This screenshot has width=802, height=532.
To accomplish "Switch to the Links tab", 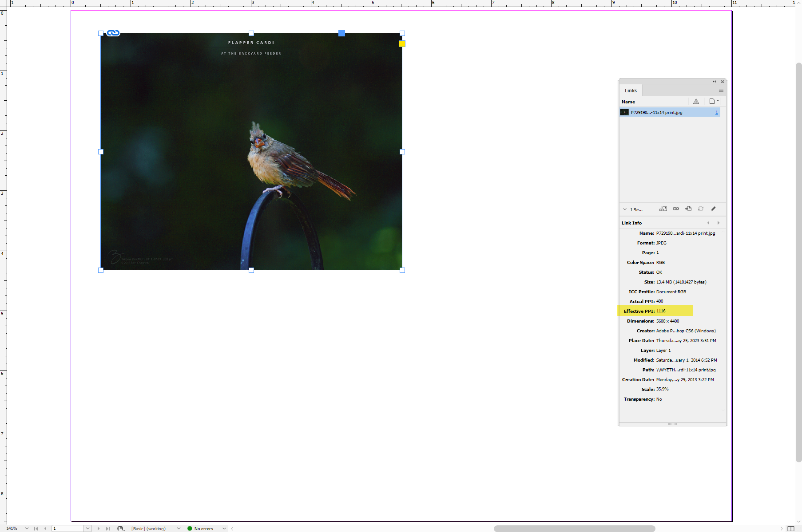I will 631,91.
